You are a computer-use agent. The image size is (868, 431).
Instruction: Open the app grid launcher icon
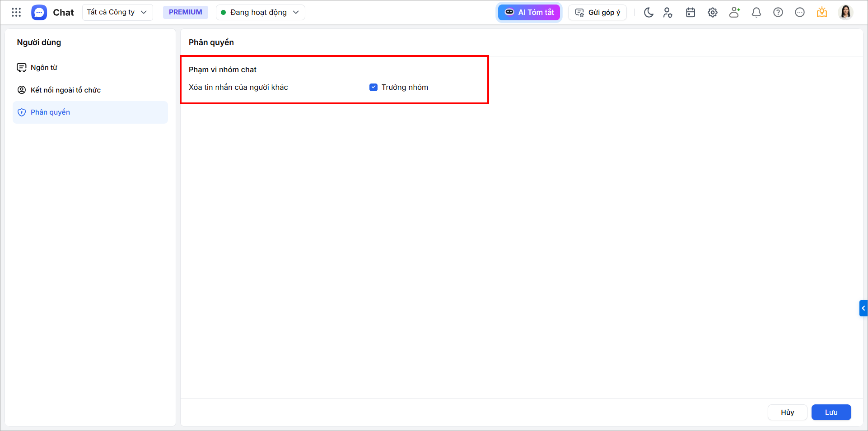pos(16,12)
